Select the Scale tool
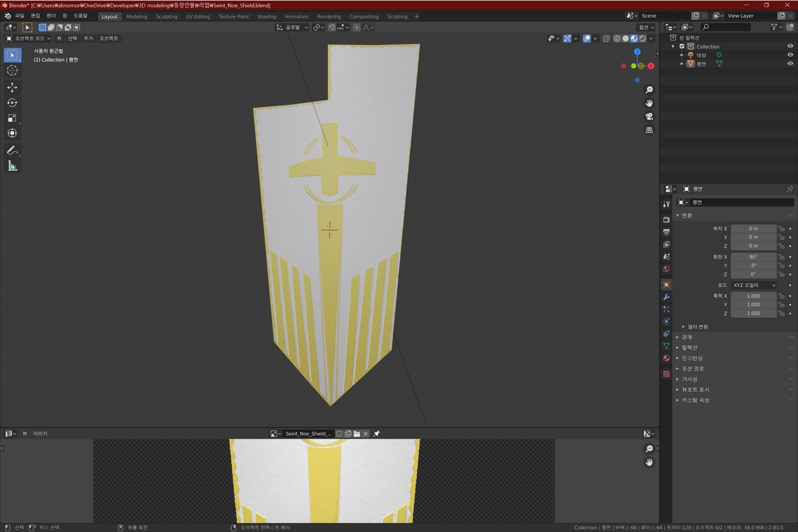798x532 pixels. coord(12,118)
